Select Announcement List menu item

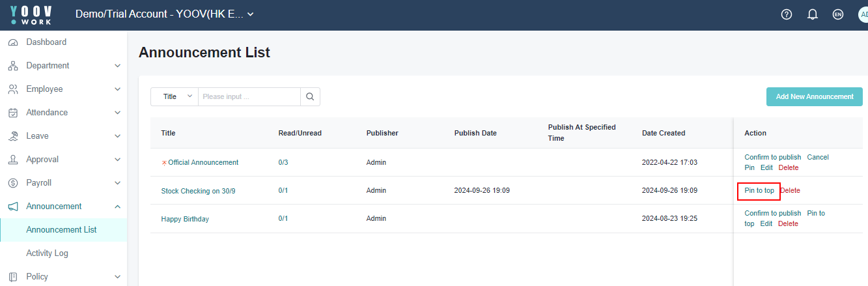click(x=61, y=230)
